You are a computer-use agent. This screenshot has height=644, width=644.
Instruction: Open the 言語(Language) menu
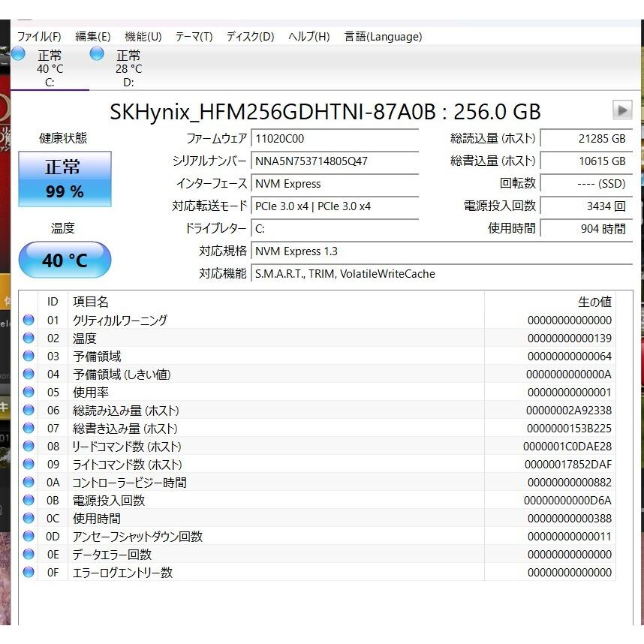coord(383,37)
